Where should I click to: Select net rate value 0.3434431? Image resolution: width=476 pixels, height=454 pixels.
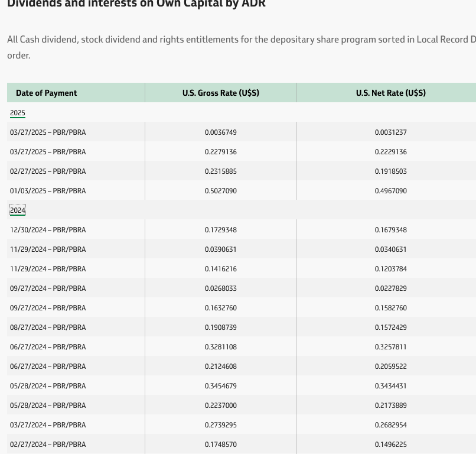391,385
